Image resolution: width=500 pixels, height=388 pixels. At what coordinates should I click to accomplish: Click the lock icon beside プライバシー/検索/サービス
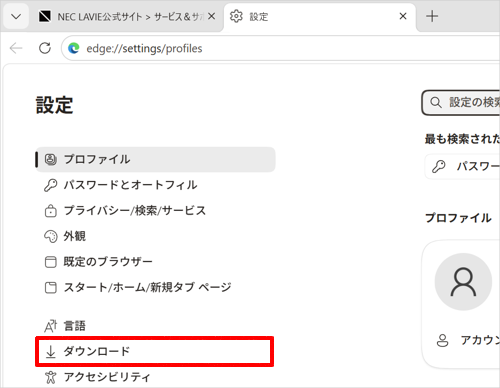50,211
